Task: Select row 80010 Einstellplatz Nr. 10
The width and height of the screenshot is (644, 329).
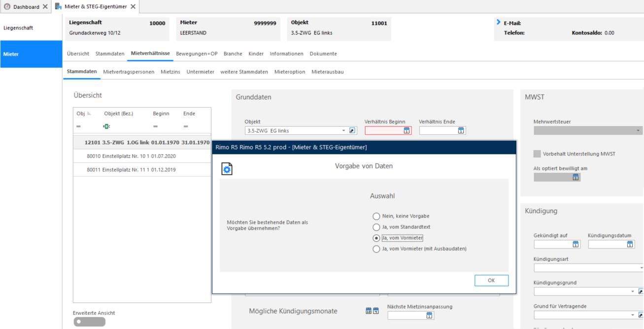Action: tap(142, 156)
